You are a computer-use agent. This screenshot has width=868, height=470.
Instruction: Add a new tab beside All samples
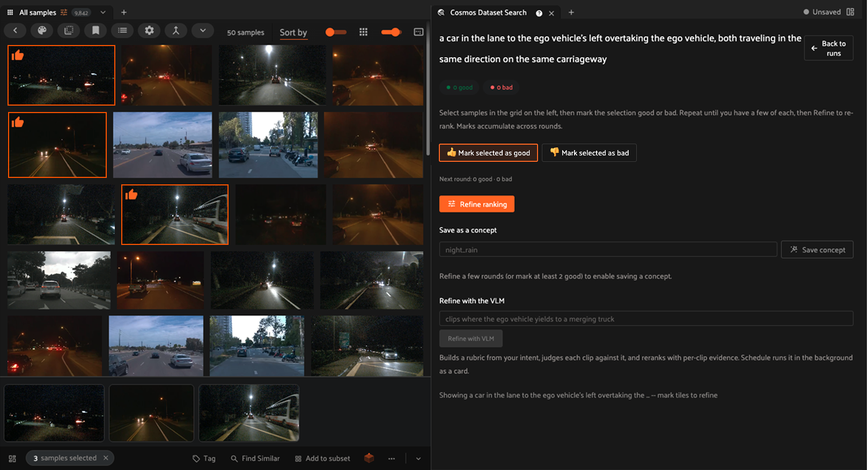point(123,12)
